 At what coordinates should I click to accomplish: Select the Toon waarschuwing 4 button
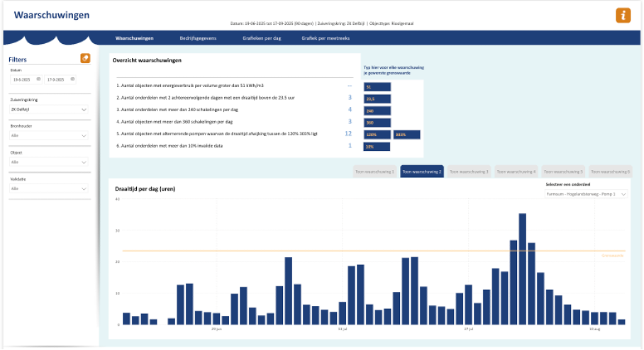pos(516,171)
